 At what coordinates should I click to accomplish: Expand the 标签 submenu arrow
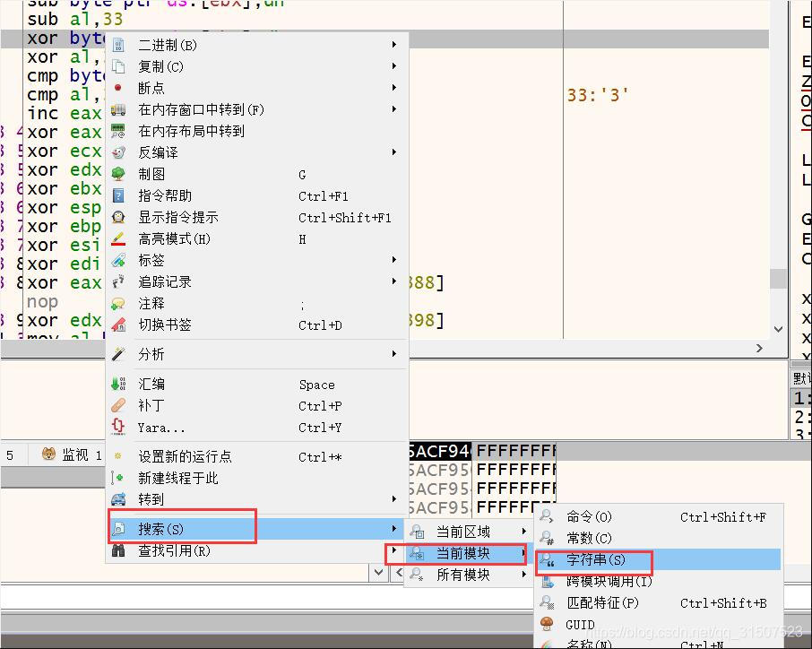coord(394,259)
